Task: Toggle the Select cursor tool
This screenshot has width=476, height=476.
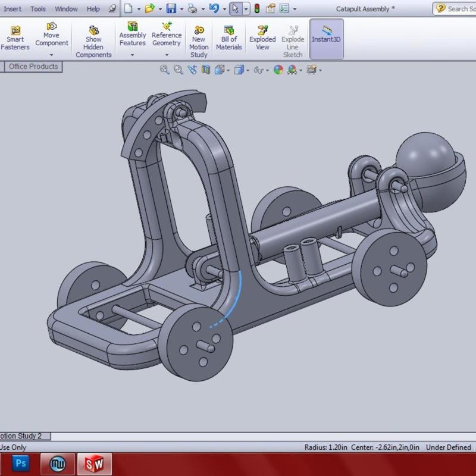Action: (235, 9)
